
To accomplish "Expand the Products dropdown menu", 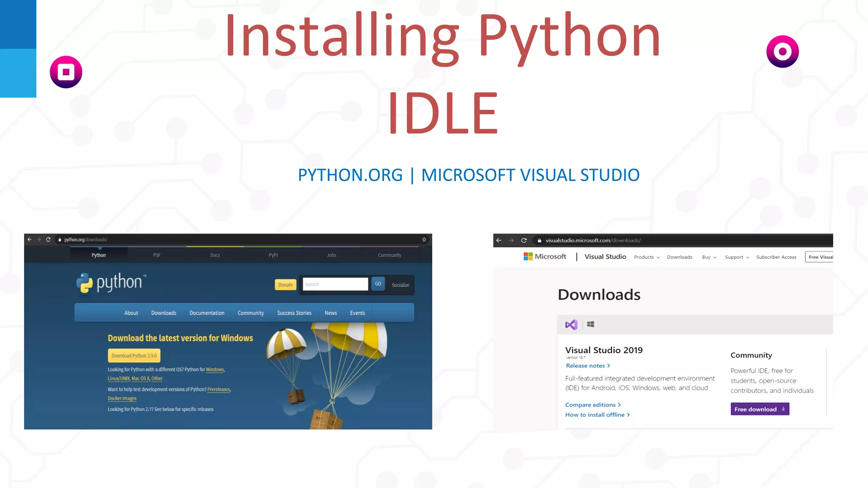I will [647, 257].
